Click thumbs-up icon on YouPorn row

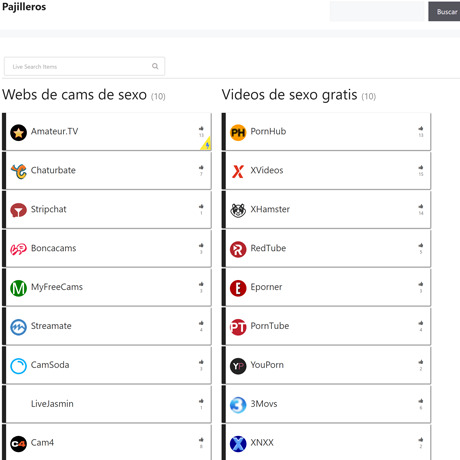coord(421,362)
